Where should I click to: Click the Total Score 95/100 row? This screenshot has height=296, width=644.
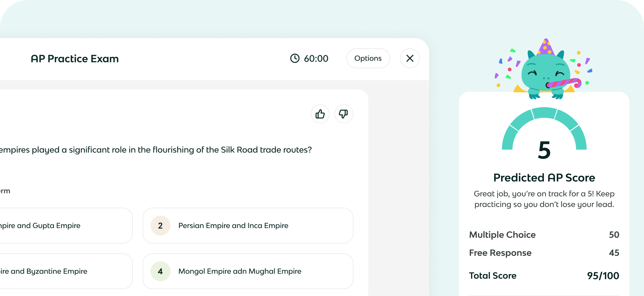[x=544, y=275]
